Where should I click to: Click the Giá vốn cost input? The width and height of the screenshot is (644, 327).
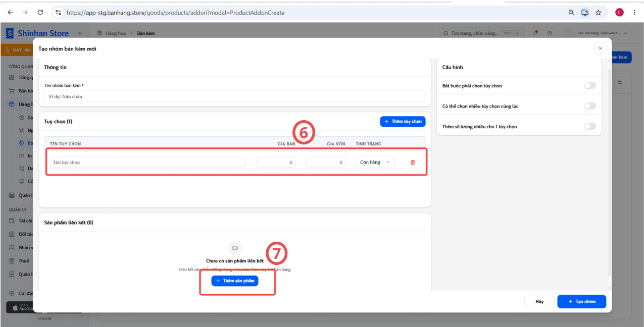(x=326, y=162)
